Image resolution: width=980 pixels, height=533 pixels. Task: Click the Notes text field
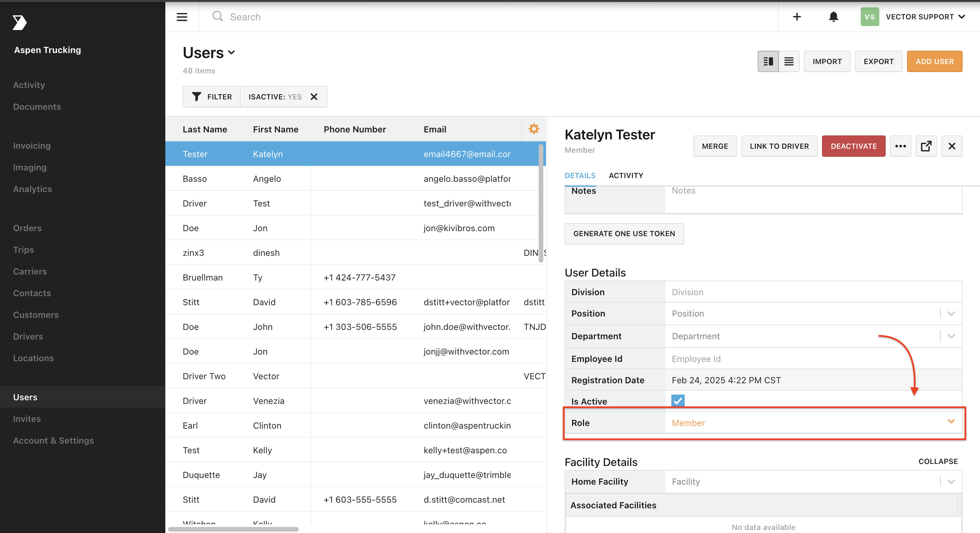point(813,199)
